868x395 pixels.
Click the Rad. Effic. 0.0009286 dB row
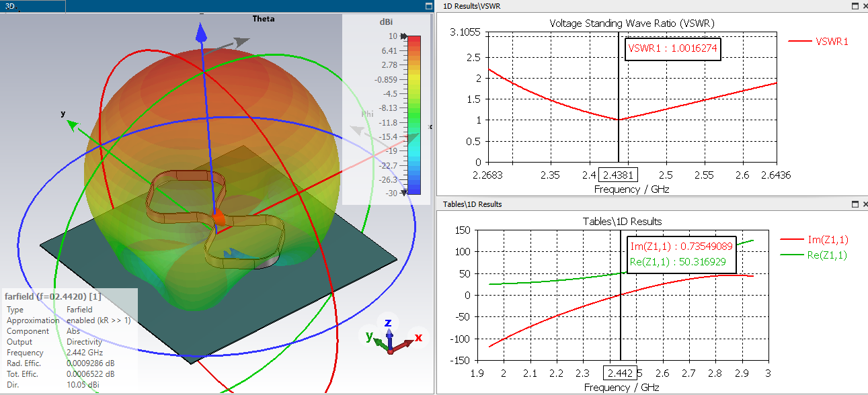(59, 363)
